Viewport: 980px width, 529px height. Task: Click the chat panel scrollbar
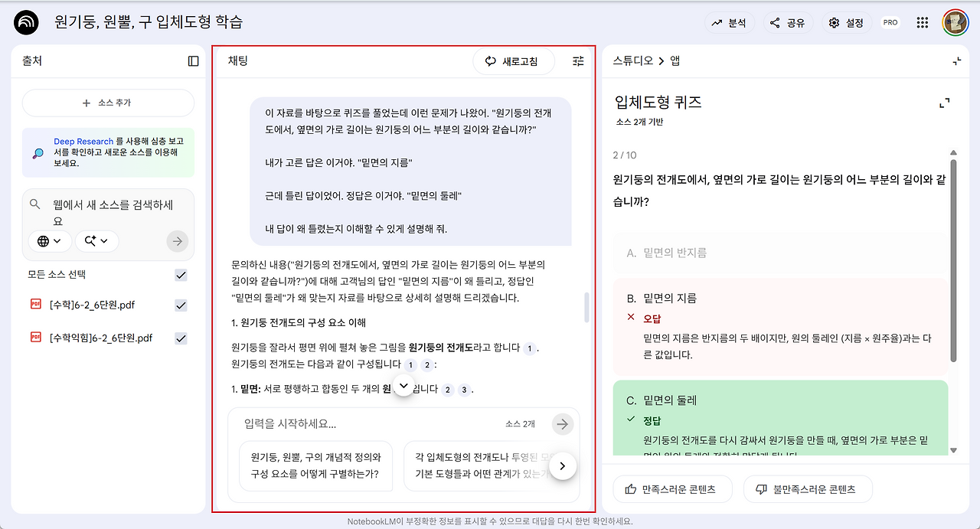(587, 306)
